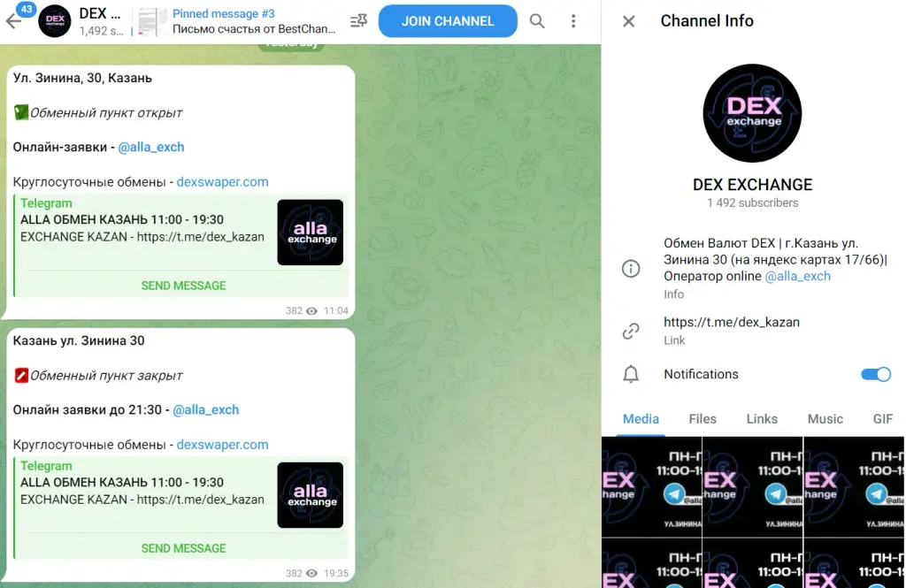Go back using the arrow with 43 badge
The width and height of the screenshot is (906, 588).
(x=14, y=21)
